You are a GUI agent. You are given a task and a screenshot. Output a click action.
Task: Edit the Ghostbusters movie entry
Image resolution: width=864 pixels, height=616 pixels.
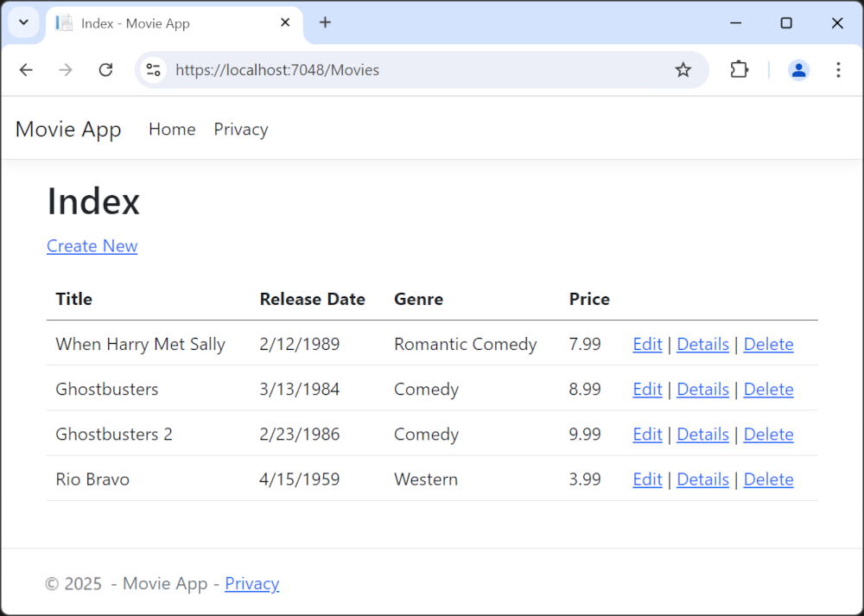pos(647,389)
